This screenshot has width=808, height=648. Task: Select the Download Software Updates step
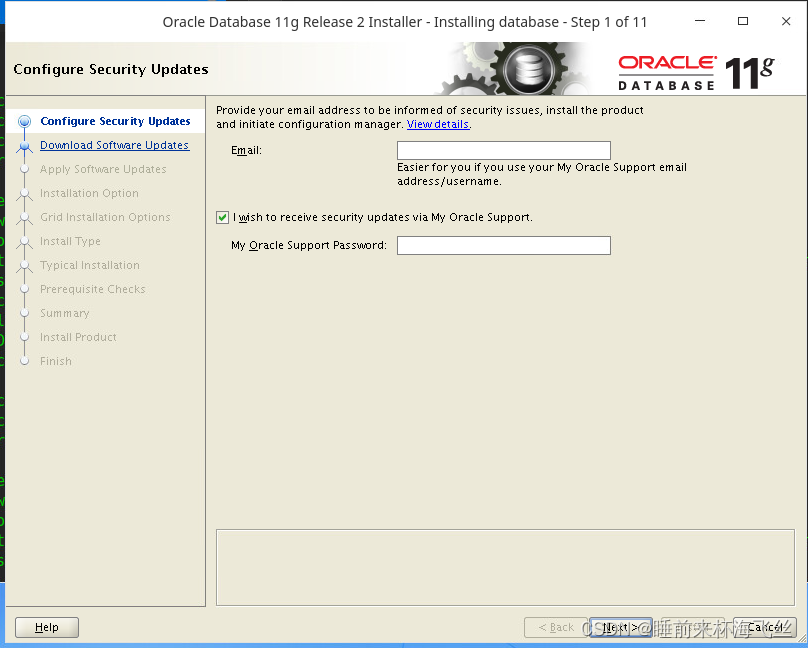pyautogui.click(x=113, y=145)
